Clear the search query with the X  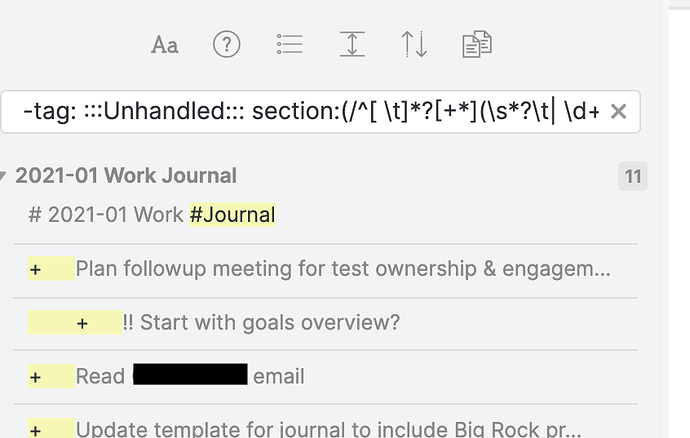pyautogui.click(x=618, y=112)
